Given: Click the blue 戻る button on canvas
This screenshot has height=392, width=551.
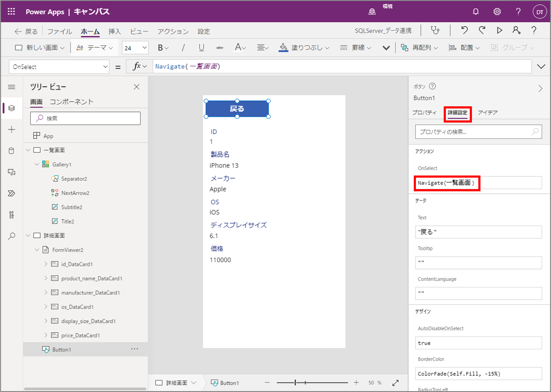Looking at the screenshot, I should click(237, 109).
